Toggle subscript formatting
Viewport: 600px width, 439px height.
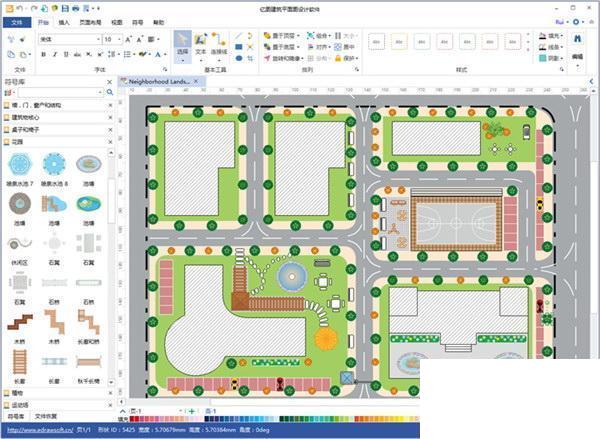(x=89, y=55)
